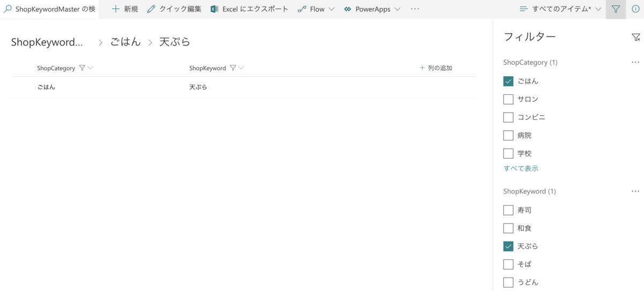644x291 pixels.
Task: Clear all filters with funnel-x icon
Action: click(636, 37)
